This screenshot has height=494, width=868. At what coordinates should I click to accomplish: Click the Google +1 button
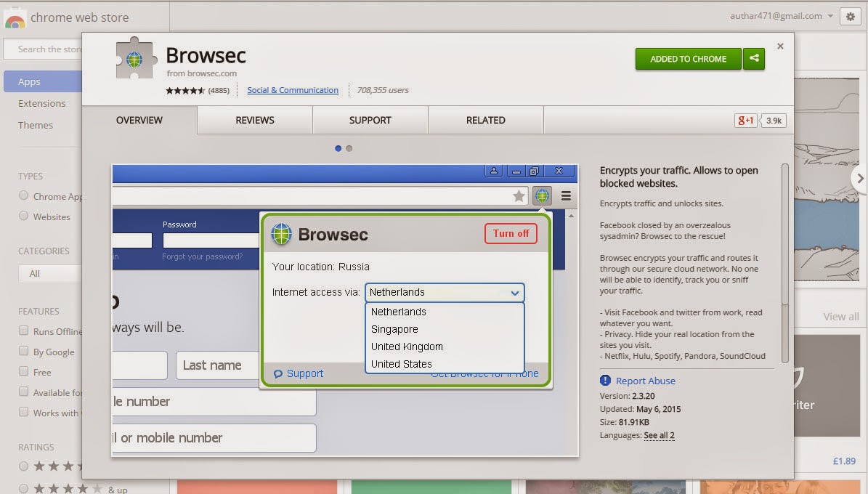coord(745,120)
